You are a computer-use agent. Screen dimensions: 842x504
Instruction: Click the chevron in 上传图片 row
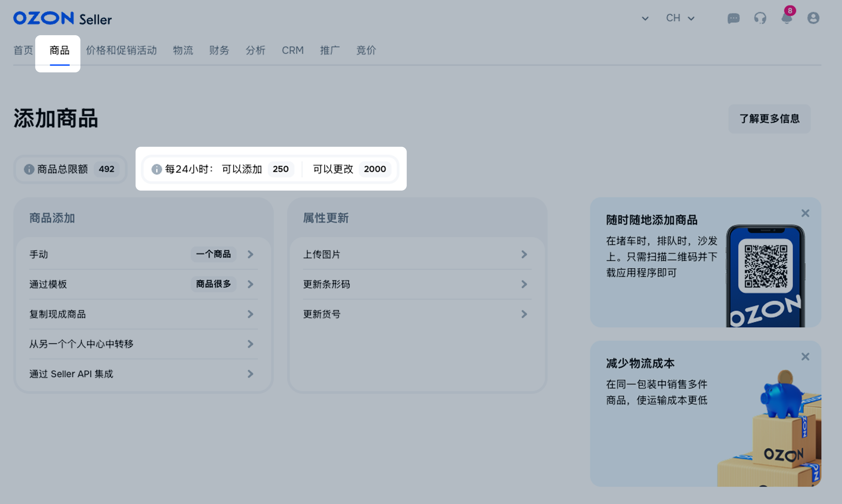524,254
